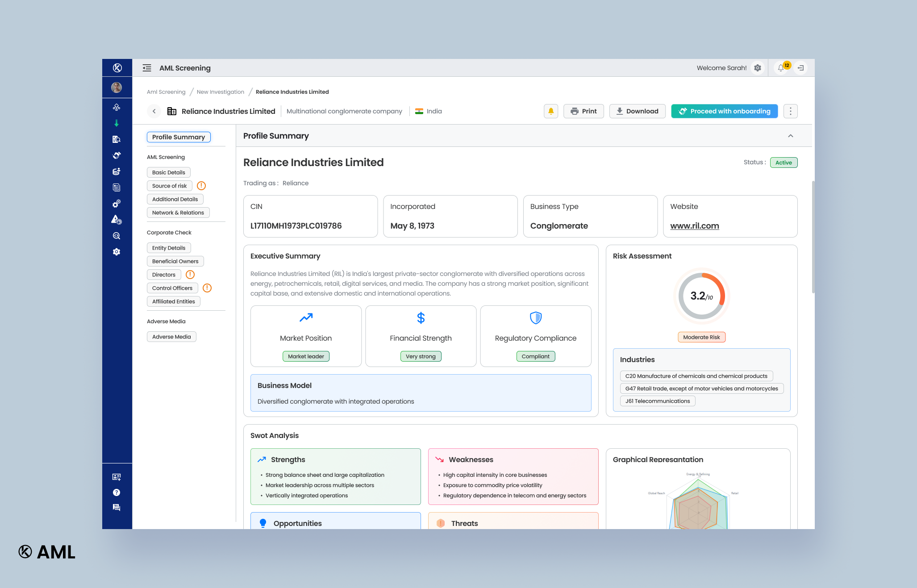Click the Weaknesses heading in SWOT analysis
This screenshot has width=917, height=588.
[471, 460]
